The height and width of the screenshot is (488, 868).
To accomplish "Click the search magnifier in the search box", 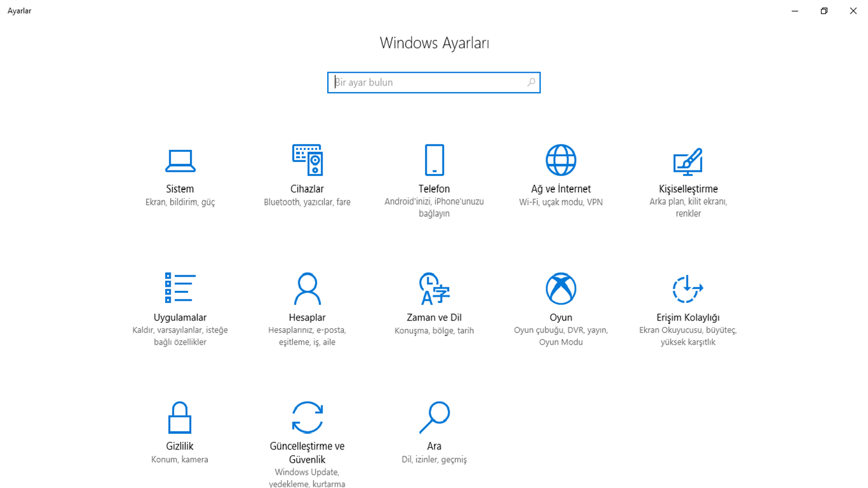I will (531, 83).
